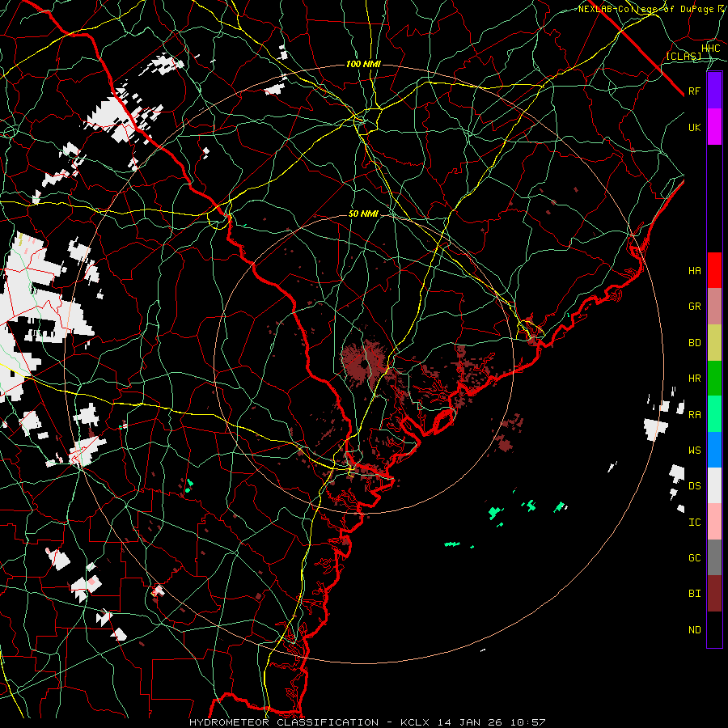Click the circular biological echo cluster at radar center

point(365,363)
